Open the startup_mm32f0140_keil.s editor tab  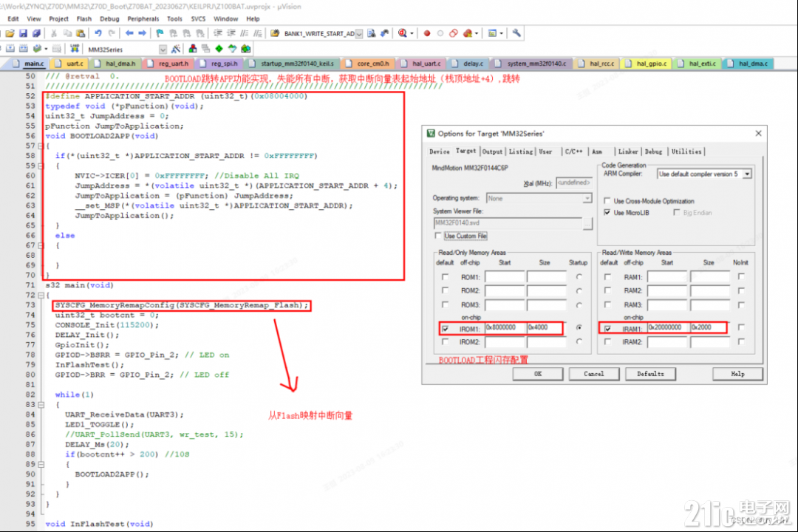point(293,64)
